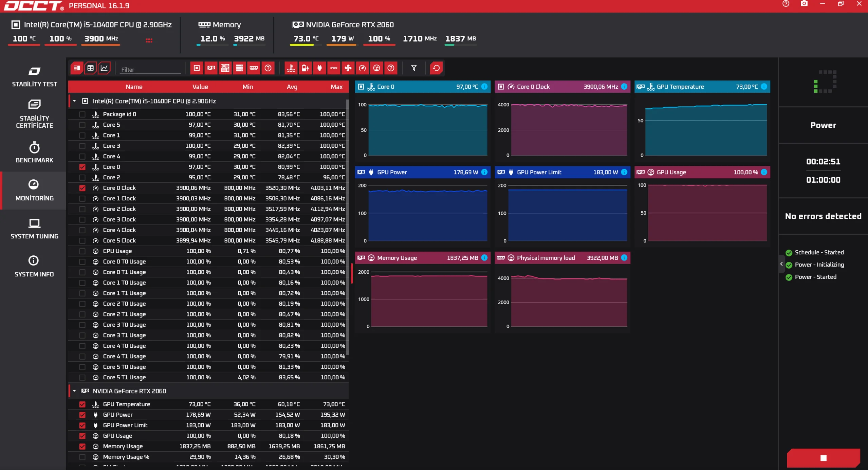This screenshot has height=470, width=868.
Task: Click the funnel filter icon
Action: [x=414, y=68]
